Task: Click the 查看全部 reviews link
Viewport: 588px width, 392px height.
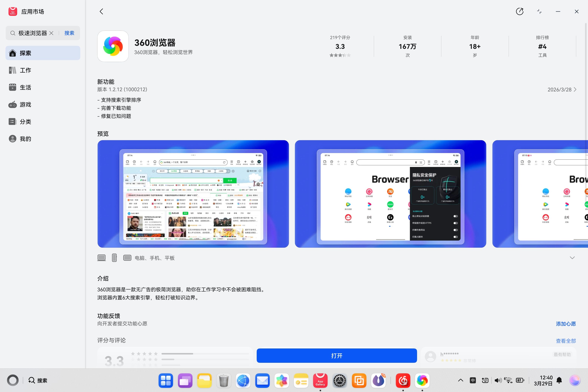Action: (x=566, y=341)
